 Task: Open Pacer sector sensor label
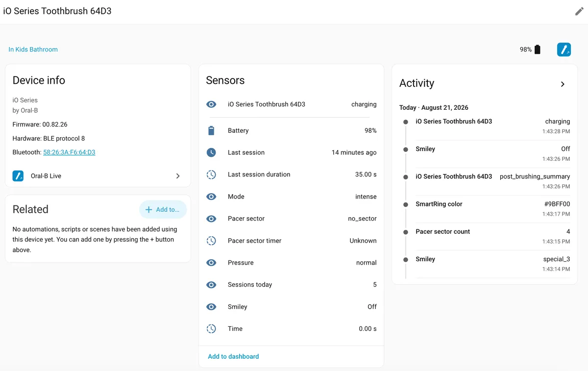coord(246,219)
